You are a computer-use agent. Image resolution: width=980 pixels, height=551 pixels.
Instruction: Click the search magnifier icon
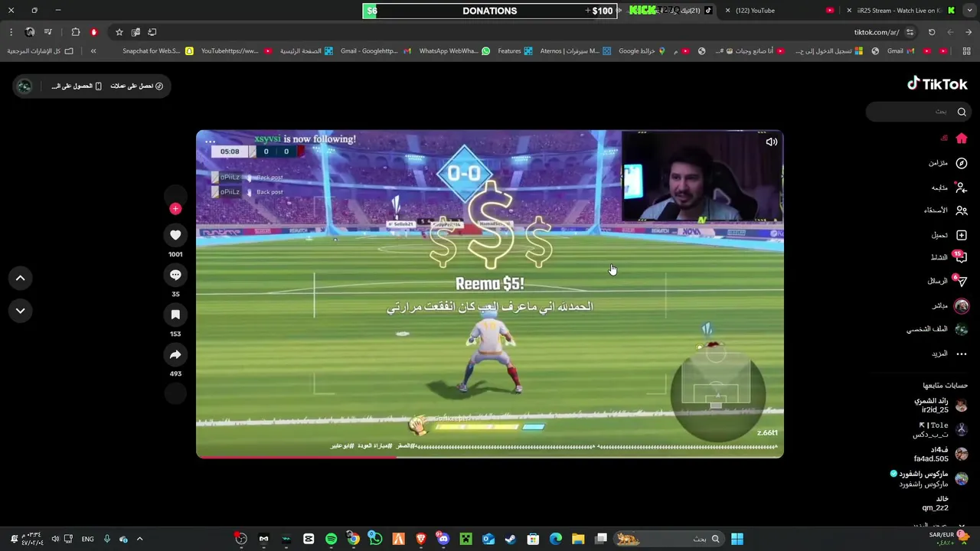click(962, 112)
